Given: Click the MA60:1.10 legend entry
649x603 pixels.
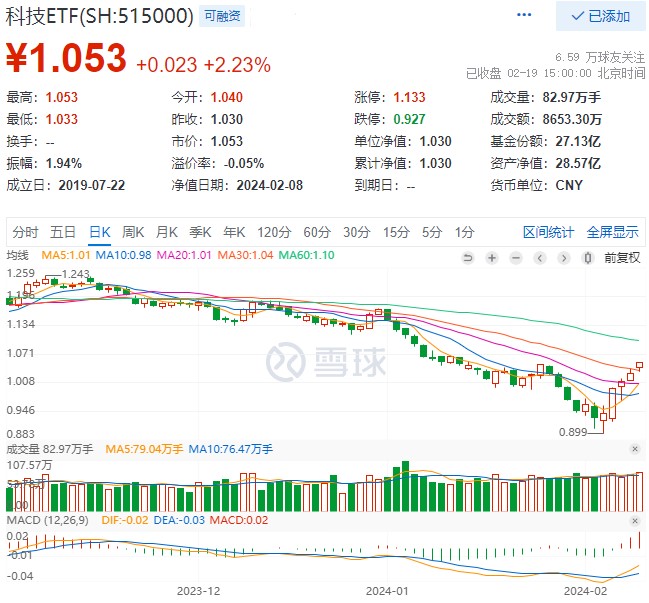Looking at the screenshot, I should tap(306, 255).
